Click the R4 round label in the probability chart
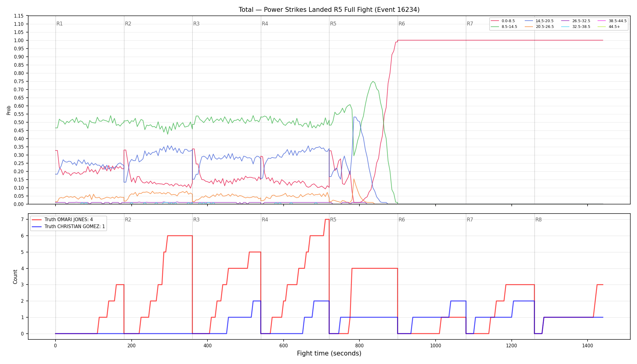The width and height of the screenshot is (637, 364). (x=265, y=24)
